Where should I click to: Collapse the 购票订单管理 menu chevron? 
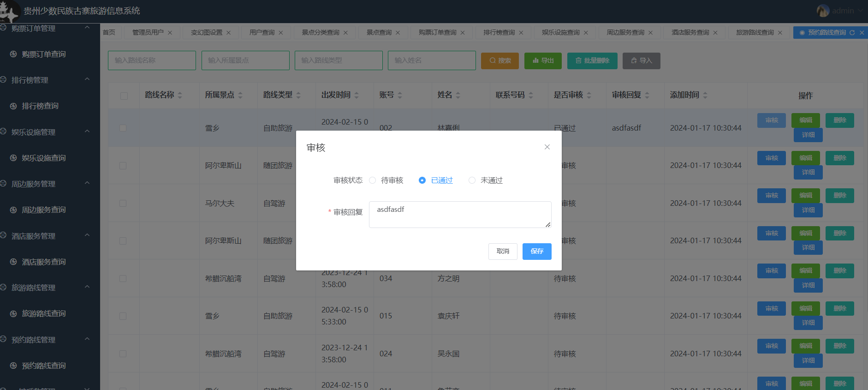(87, 28)
